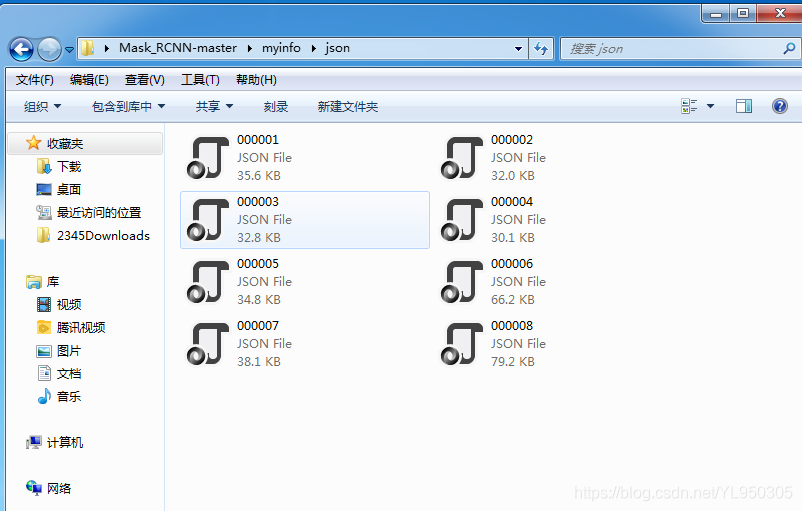Open the address bar history dropdown
This screenshot has height=511, width=802.
[518, 49]
